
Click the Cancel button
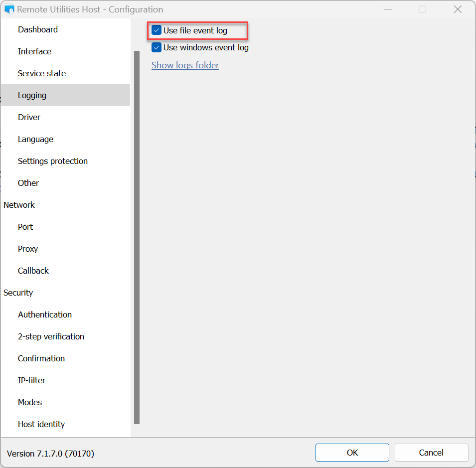431,453
